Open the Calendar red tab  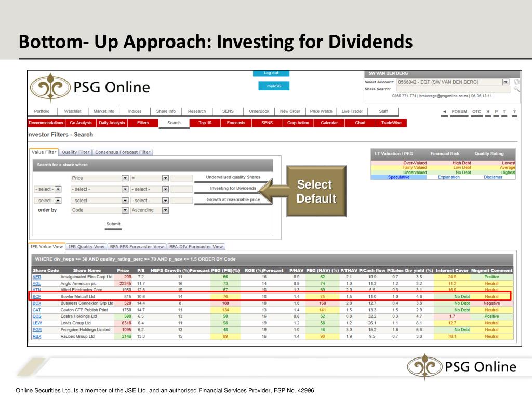pyautogui.click(x=329, y=123)
